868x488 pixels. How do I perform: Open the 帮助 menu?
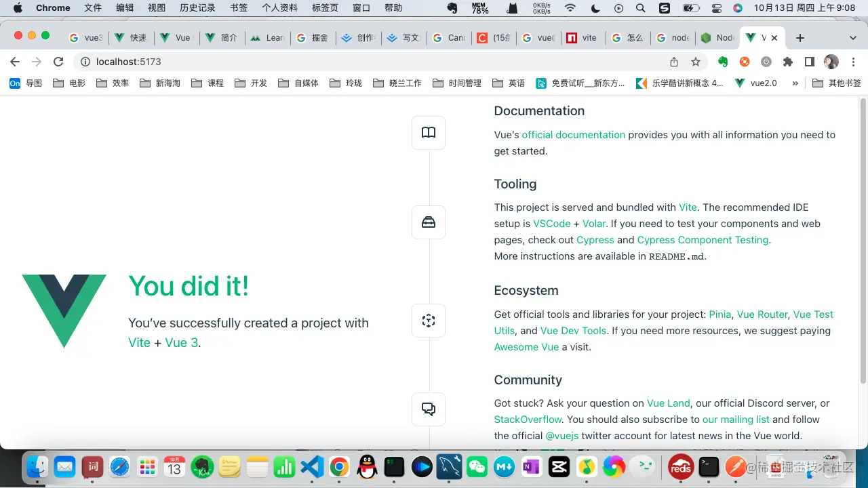coord(393,8)
